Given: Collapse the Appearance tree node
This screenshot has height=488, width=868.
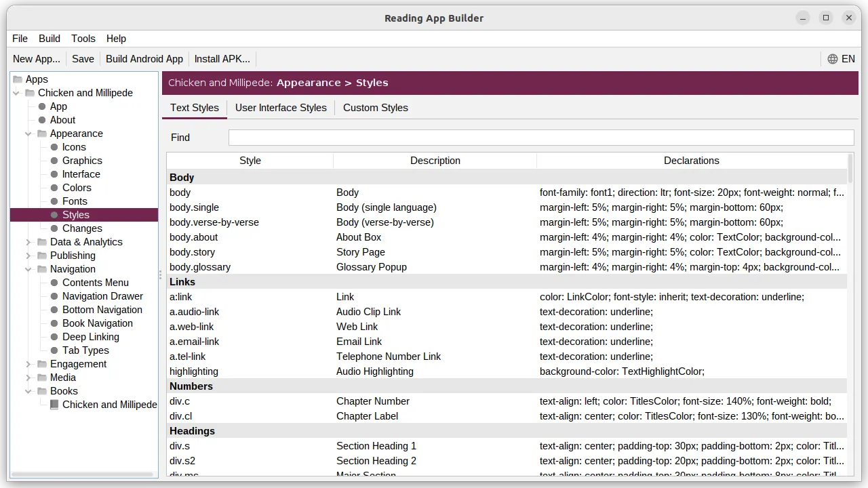Looking at the screenshot, I should pyautogui.click(x=28, y=134).
